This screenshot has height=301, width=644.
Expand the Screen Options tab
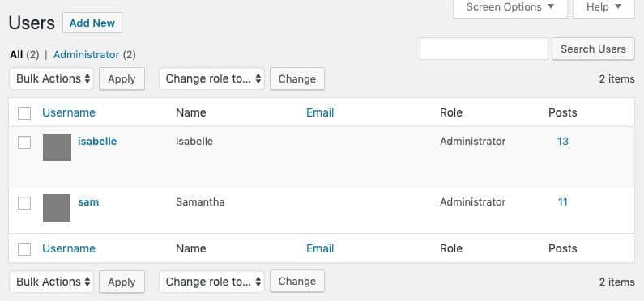pos(510,7)
